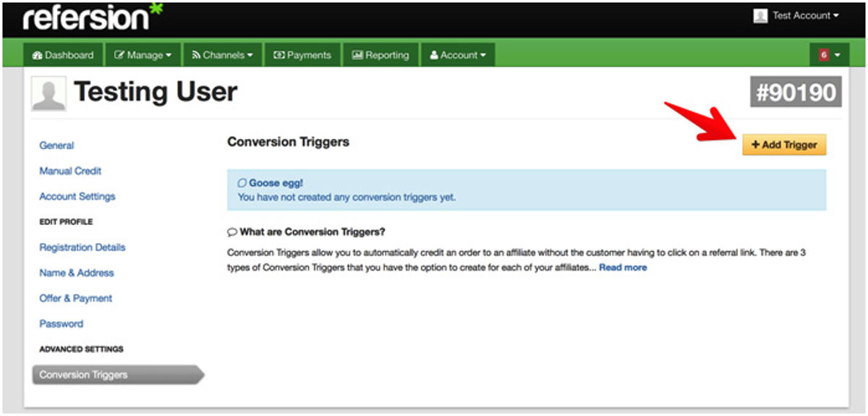Click the ADVANCED SETTINGS section label

pos(81,349)
